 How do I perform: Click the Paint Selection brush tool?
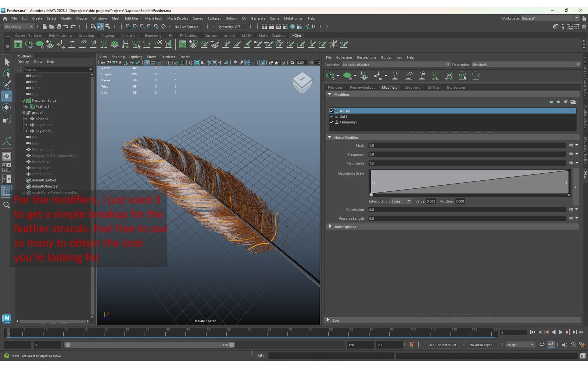point(7,85)
